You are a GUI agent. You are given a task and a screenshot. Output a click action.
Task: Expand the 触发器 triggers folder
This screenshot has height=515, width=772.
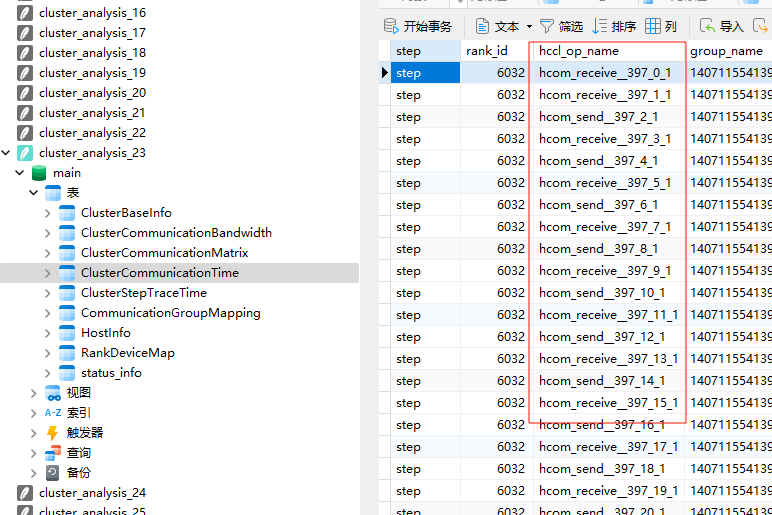pyautogui.click(x=33, y=433)
